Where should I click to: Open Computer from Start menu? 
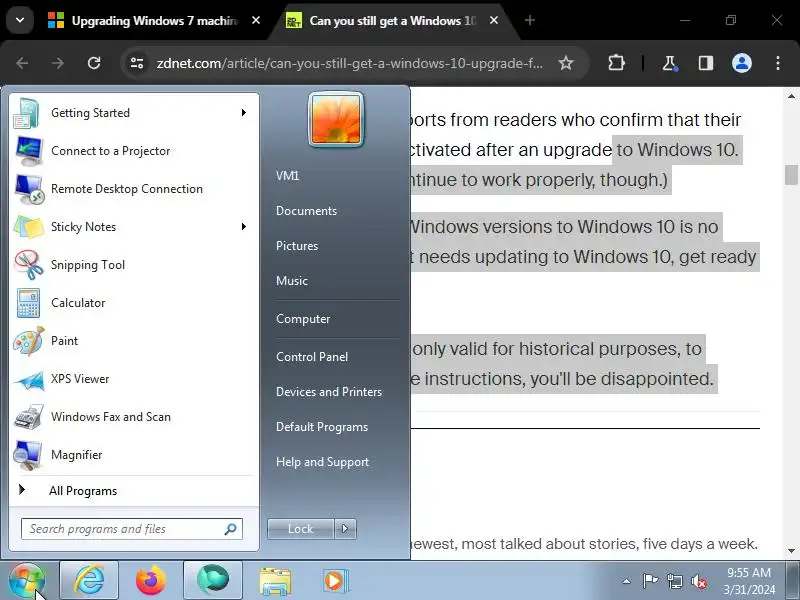[303, 319]
